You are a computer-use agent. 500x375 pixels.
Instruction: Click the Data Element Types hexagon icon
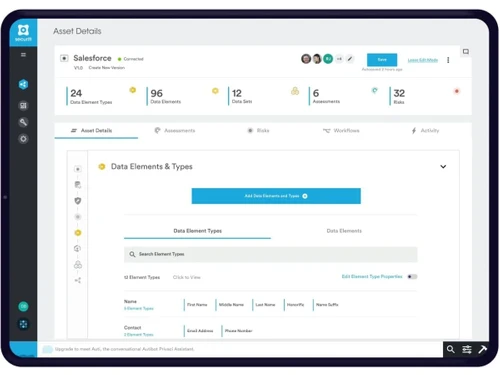pyautogui.click(x=133, y=90)
